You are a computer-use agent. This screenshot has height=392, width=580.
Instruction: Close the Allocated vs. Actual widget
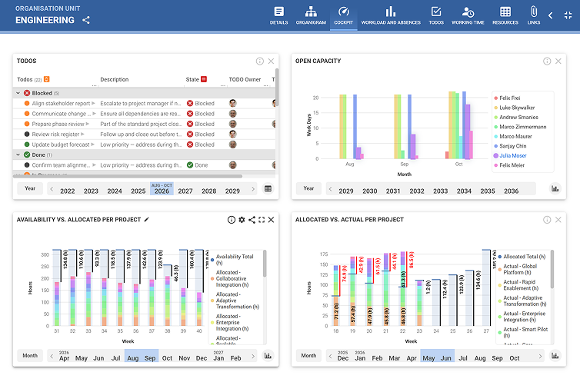(558, 220)
